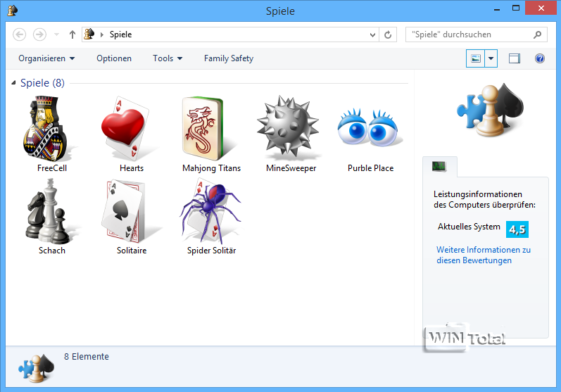Click the forward navigation arrow
Viewport: 561px width, 392px height.
(39, 34)
